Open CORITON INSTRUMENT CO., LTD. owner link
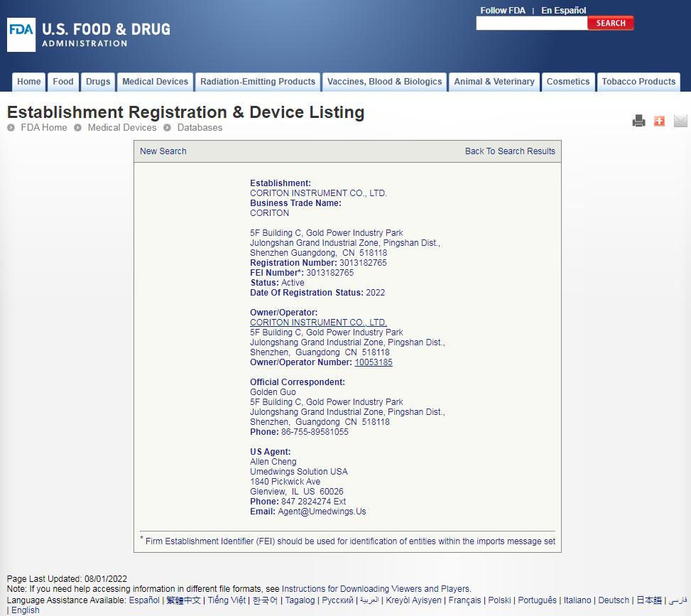 pyautogui.click(x=318, y=323)
